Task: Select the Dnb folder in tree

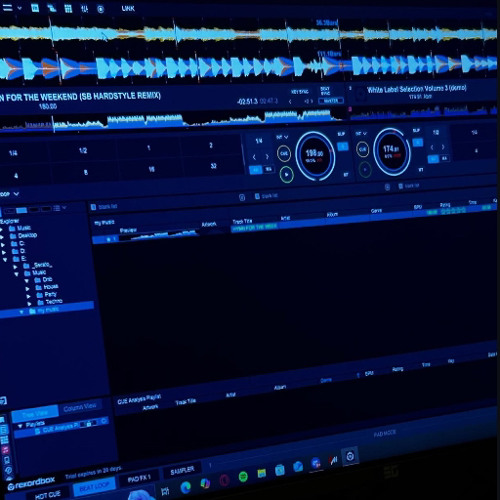Action: (44, 280)
